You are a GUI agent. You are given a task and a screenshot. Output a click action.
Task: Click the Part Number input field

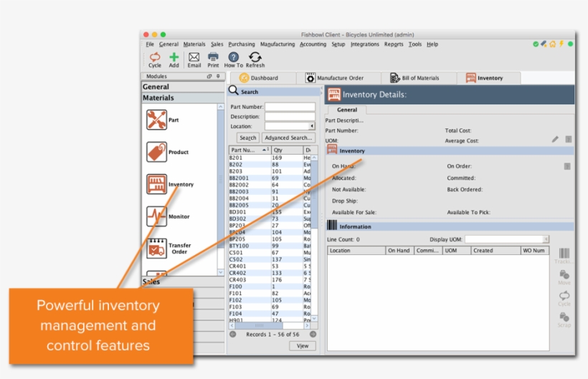(x=290, y=107)
